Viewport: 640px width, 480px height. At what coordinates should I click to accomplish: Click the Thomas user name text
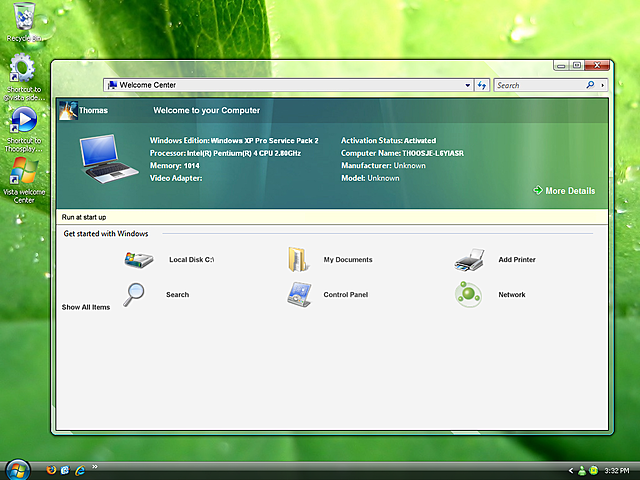(x=93, y=110)
